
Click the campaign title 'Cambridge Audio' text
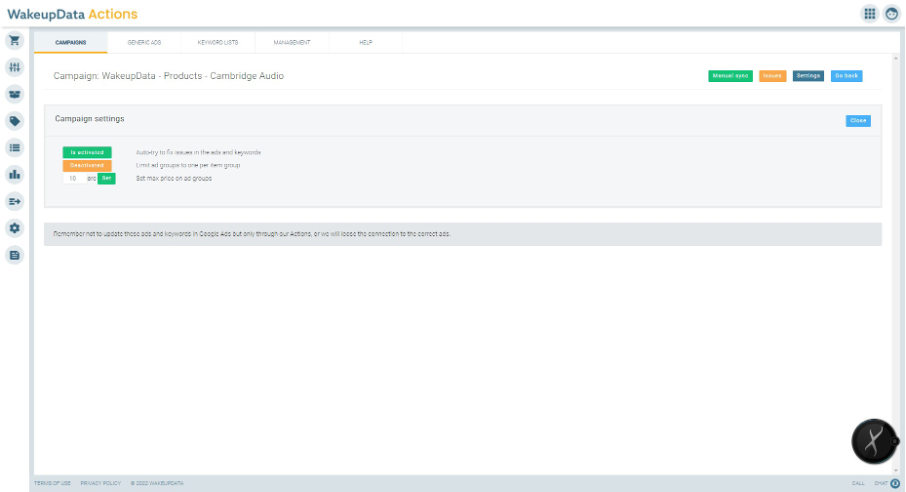click(x=247, y=76)
